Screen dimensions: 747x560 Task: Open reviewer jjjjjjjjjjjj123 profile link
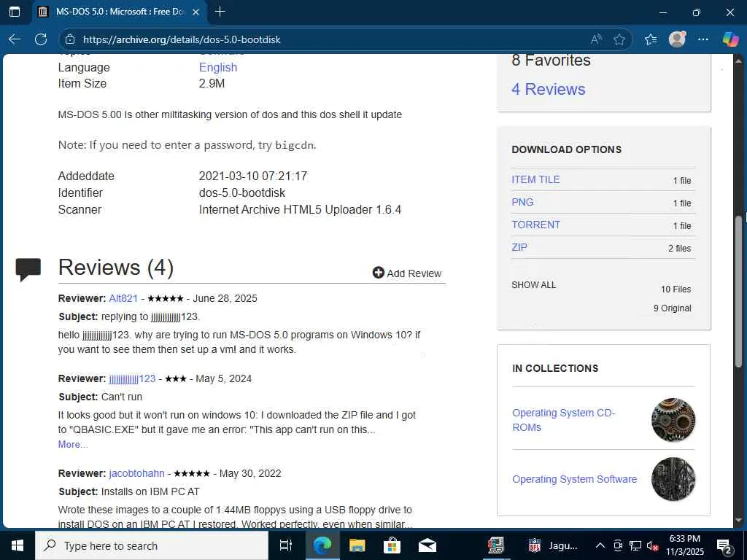click(133, 378)
